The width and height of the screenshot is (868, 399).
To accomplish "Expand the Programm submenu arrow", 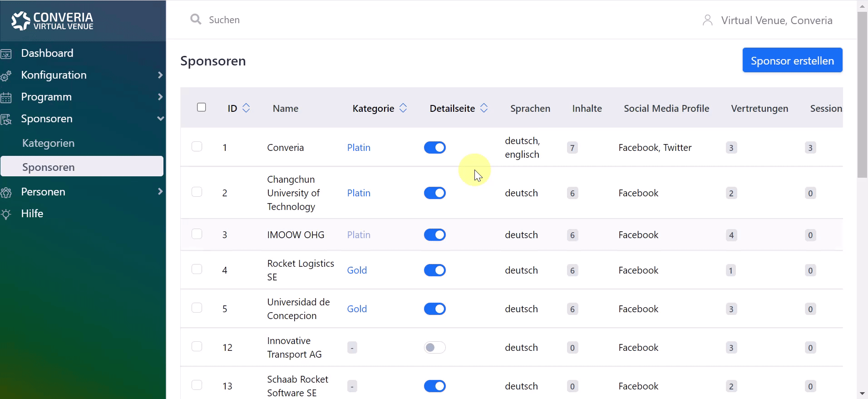I will (160, 97).
